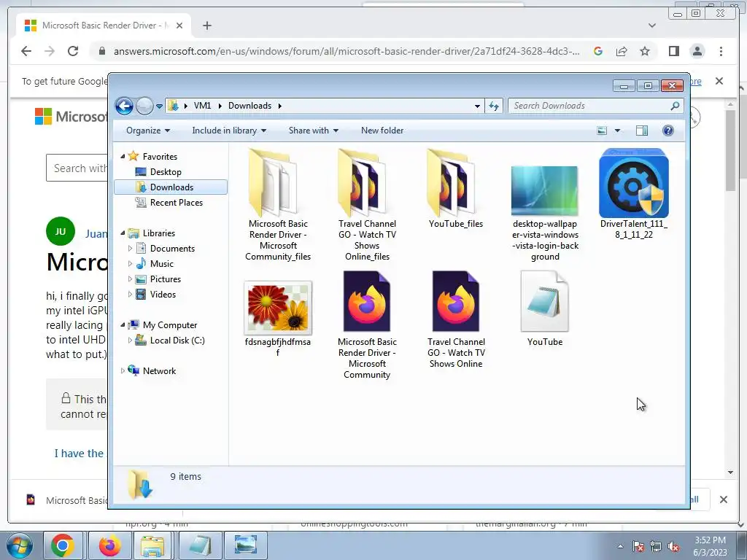This screenshot has height=560, width=747.
Task: Select Desktop in Favorites
Action: (166, 172)
